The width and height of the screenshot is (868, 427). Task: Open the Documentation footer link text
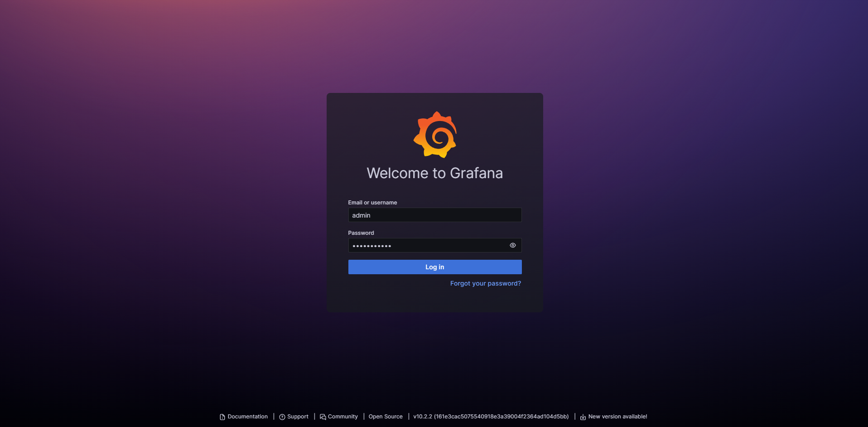click(247, 417)
